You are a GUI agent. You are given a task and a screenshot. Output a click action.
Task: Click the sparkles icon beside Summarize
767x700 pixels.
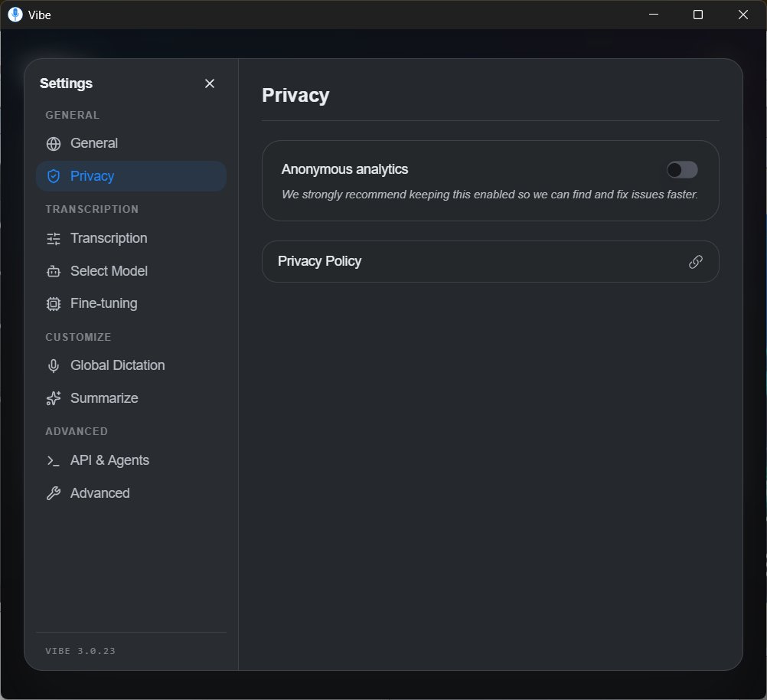[54, 398]
